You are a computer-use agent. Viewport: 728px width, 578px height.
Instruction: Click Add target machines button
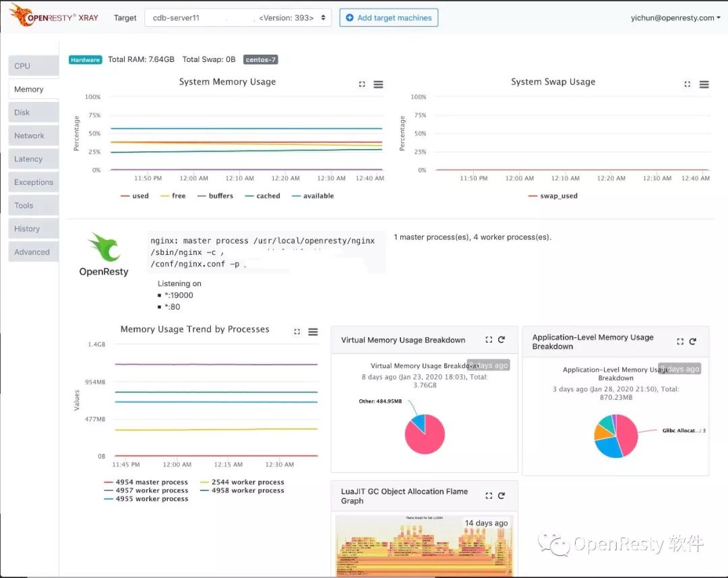(389, 18)
